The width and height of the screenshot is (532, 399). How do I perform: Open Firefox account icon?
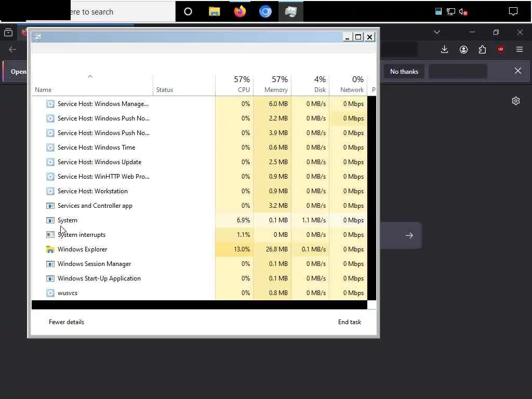(463, 49)
